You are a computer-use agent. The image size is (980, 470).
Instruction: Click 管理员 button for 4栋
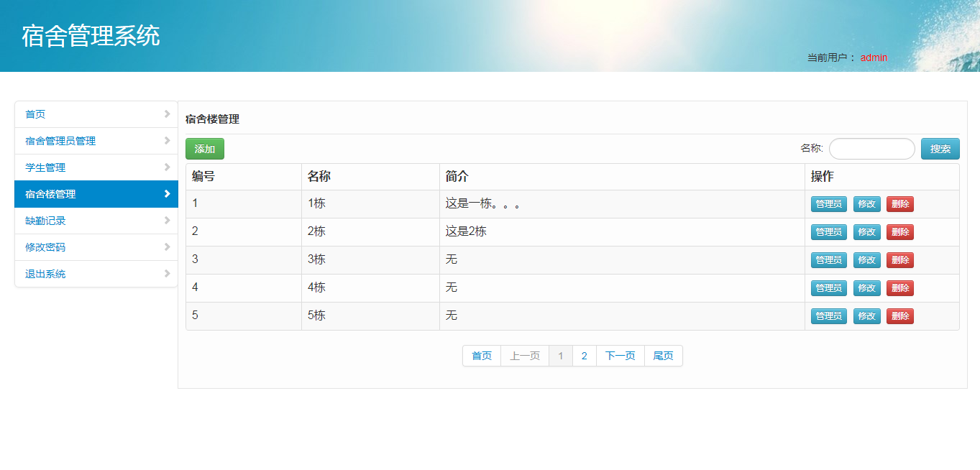coord(829,288)
